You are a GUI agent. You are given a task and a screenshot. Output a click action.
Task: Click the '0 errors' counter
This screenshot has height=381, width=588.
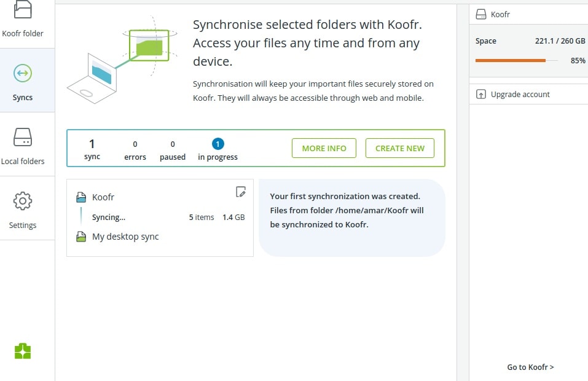click(x=135, y=151)
